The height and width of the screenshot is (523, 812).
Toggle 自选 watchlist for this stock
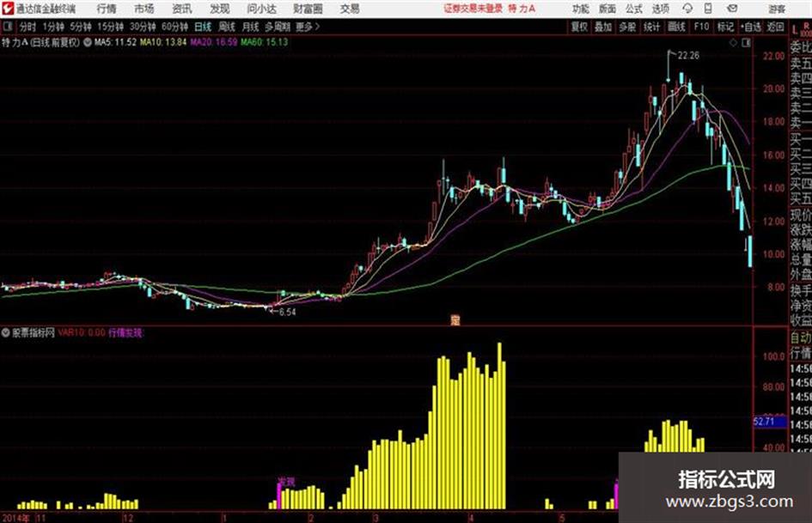pyautogui.click(x=751, y=27)
